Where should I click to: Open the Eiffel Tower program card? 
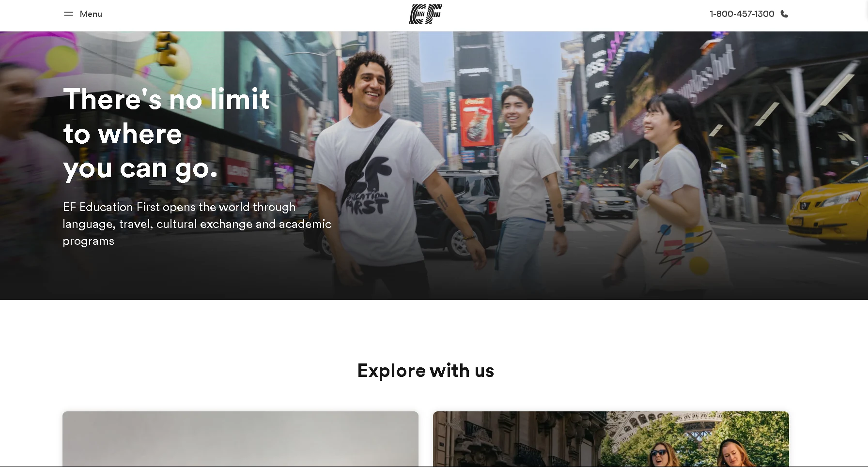click(x=611, y=439)
